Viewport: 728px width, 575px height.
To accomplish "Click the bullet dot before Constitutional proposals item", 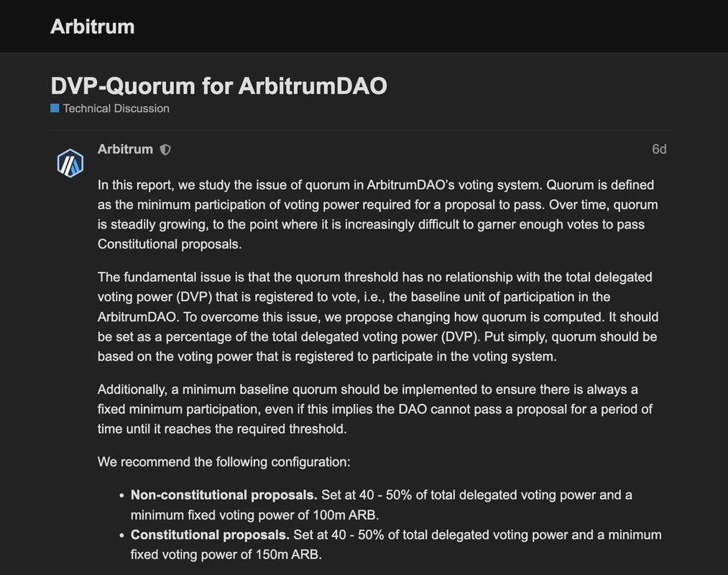I will [121, 536].
